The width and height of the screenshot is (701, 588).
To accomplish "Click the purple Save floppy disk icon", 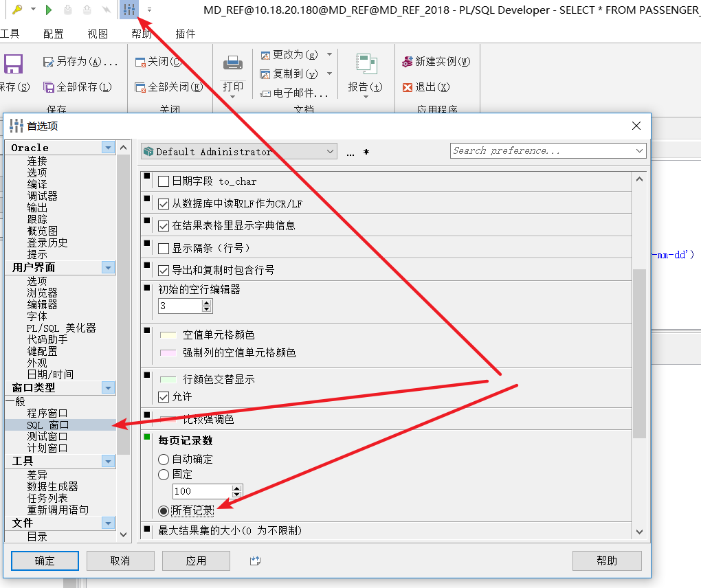I will click(14, 64).
